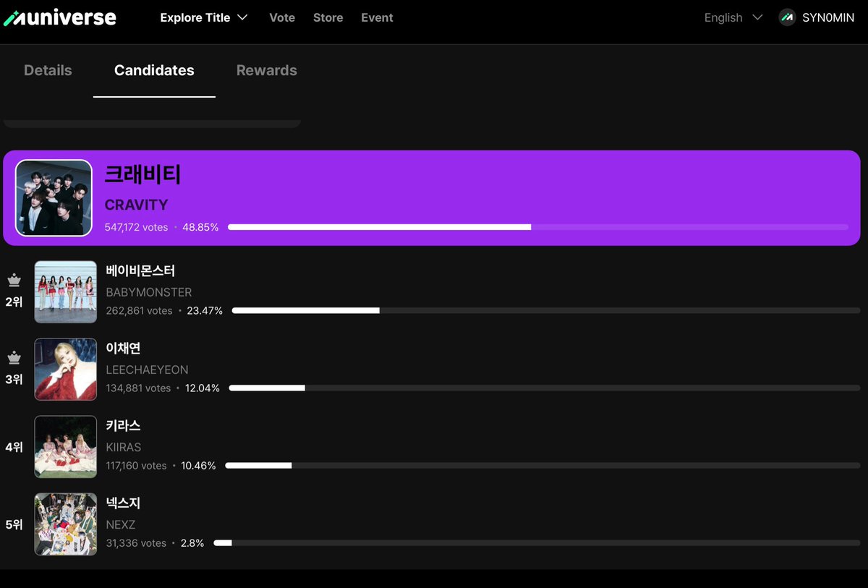Open the KIIRAS group thumbnail
The height and width of the screenshot is (588, 868).
tap(65, 446)
